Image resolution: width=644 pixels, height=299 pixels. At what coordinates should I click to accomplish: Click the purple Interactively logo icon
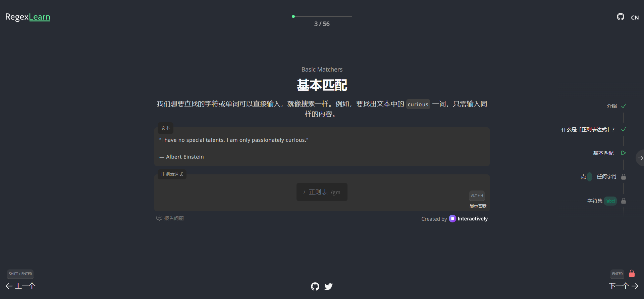click(x=452, y=219)
